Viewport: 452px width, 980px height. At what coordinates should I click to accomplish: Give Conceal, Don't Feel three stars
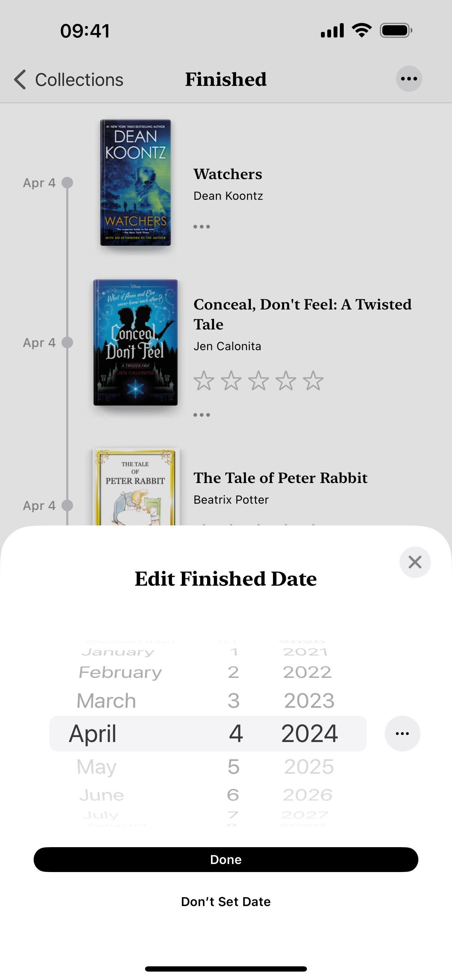[x=258, y=380]
